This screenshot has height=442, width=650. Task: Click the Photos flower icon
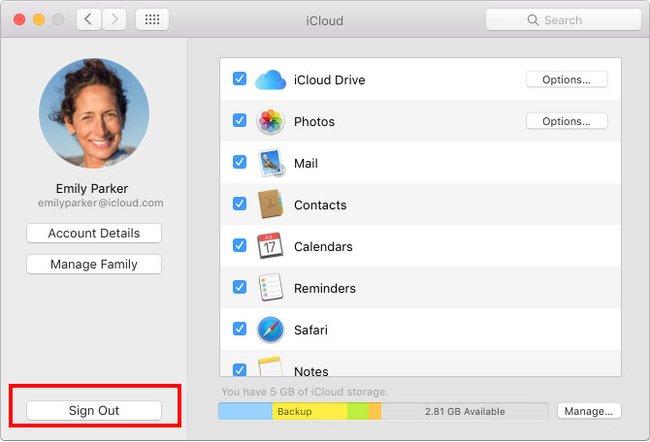270,121
